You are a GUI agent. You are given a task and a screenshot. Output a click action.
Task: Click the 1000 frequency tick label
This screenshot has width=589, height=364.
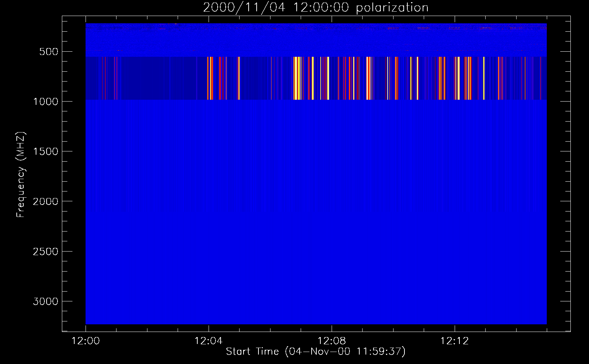coord(46,102)
